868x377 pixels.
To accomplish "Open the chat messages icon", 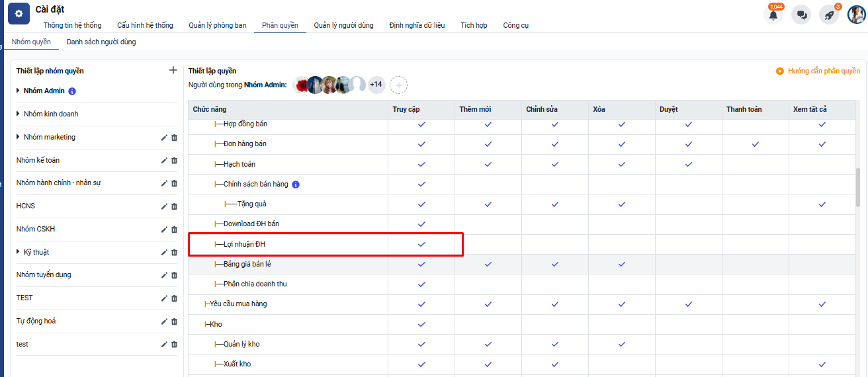I will (802, 15).
